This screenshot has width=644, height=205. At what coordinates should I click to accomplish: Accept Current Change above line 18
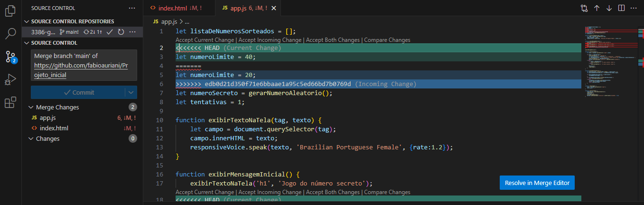pyautogui.click(x=205, y=192)
